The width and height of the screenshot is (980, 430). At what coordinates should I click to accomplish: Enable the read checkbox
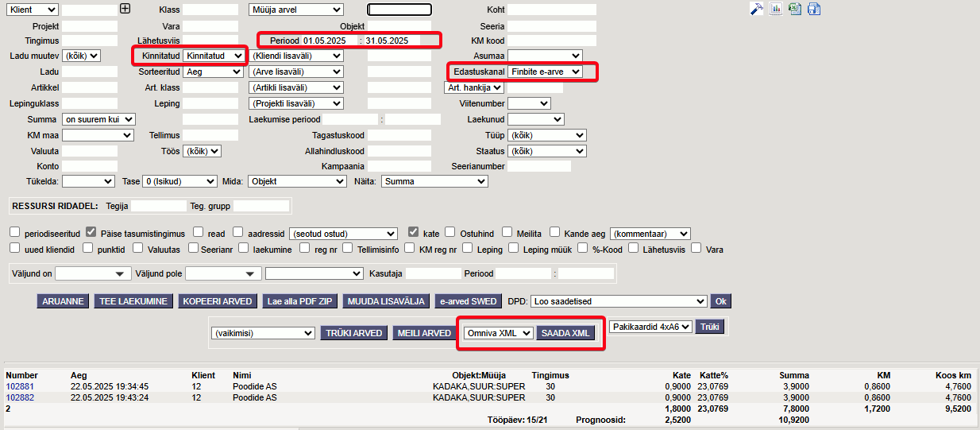[x=198, y=233]
